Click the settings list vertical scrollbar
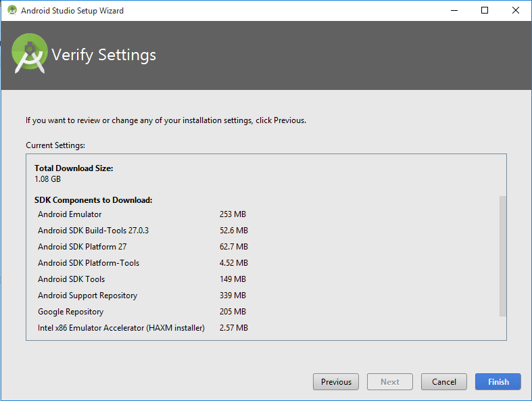The image size is (532, 401). pyautogui.click(x=502, y=256)
